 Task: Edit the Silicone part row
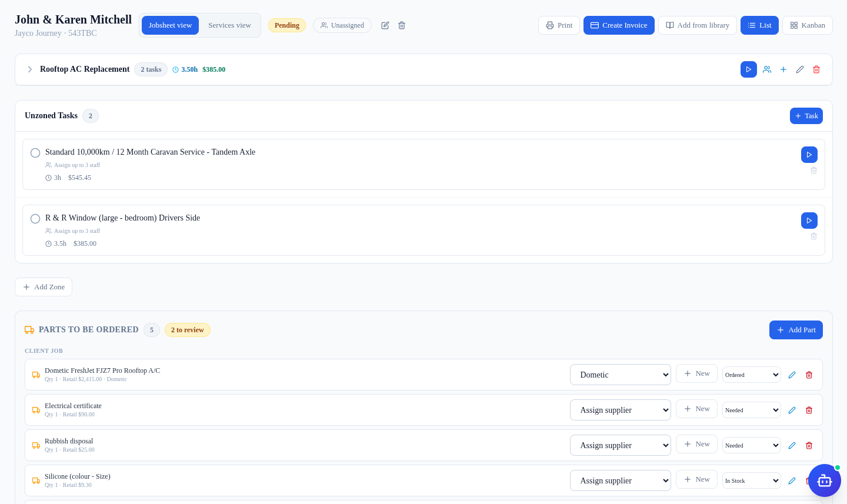(x=792, y=481)
